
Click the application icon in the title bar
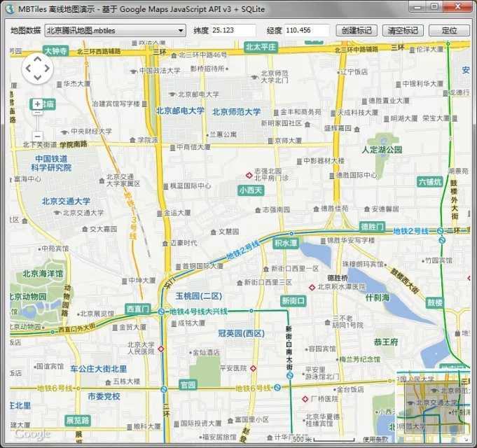pos(11,9)
